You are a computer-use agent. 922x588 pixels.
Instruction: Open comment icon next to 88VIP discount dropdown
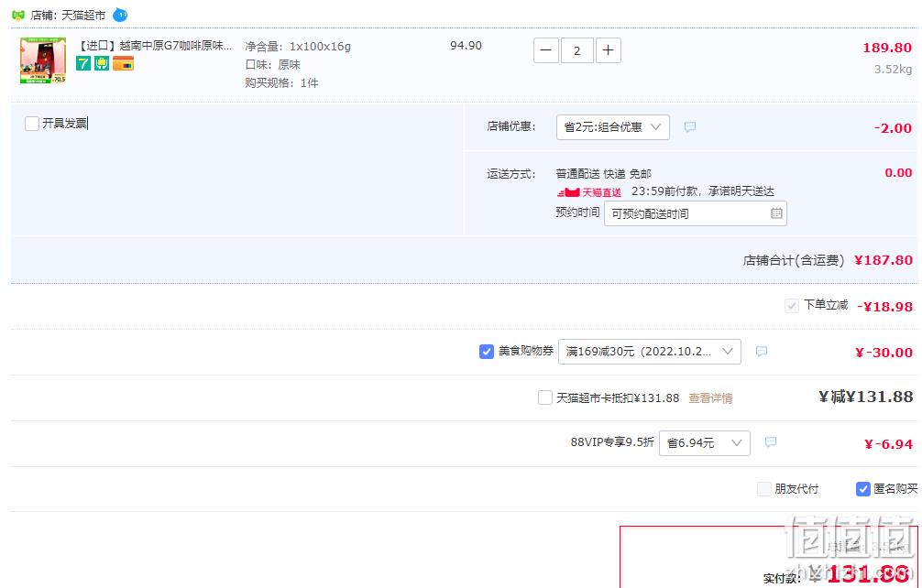[x=771, y=442]
